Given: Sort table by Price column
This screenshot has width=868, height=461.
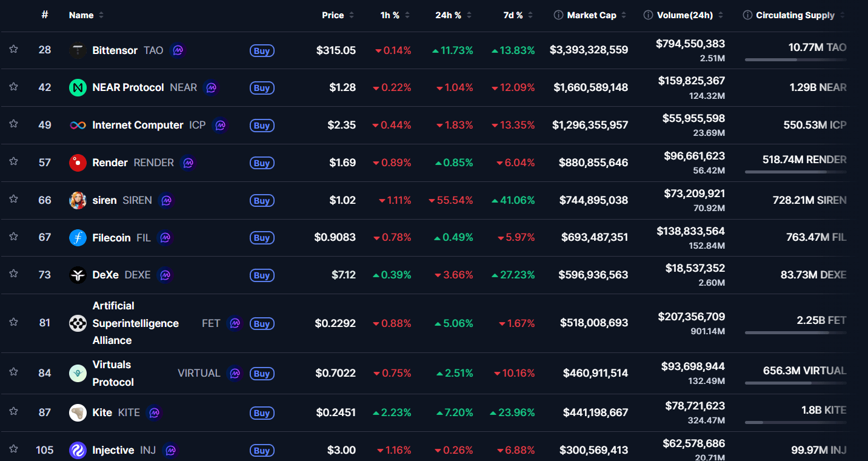Looking at the screenshot, I should pos(338,15).
